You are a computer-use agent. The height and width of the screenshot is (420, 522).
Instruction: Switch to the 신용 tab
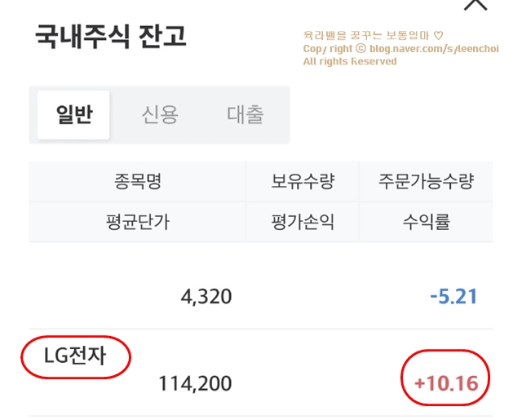[160, 115]
